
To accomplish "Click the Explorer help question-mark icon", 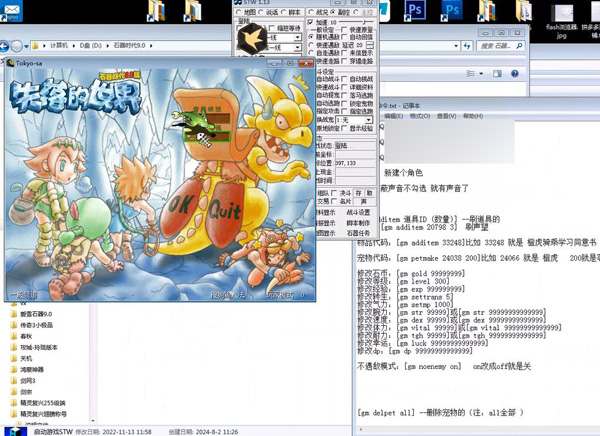I will pos(515,73).
